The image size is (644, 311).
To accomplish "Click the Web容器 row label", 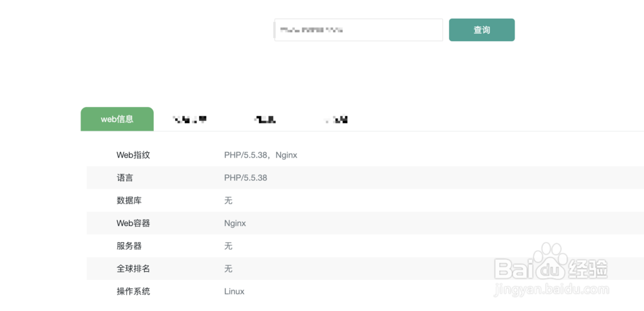I will [133, 223].
